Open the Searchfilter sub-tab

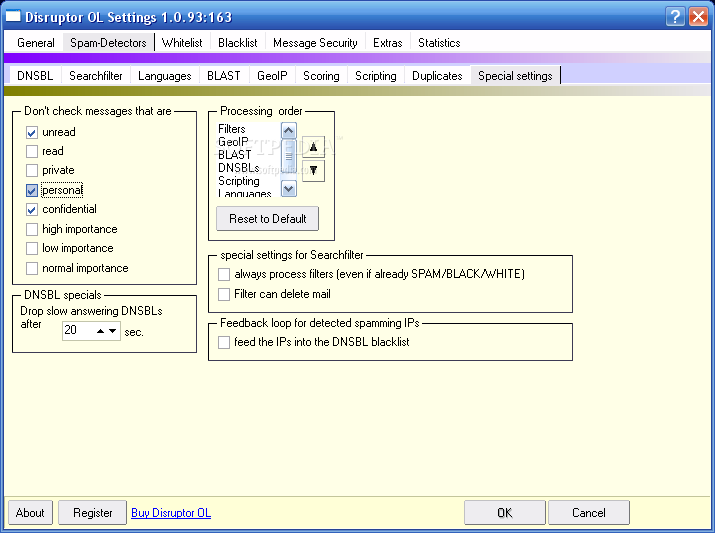[x=96, y=76]
